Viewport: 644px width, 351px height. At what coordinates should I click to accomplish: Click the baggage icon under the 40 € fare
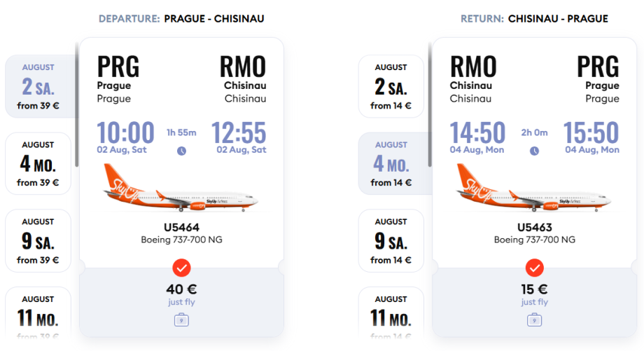click(181, 321)
